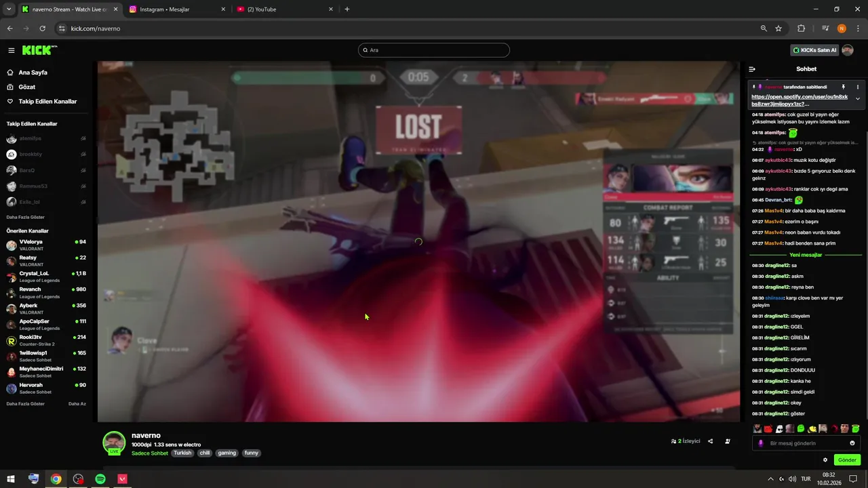Open followed channel Exile_lol

46,202
